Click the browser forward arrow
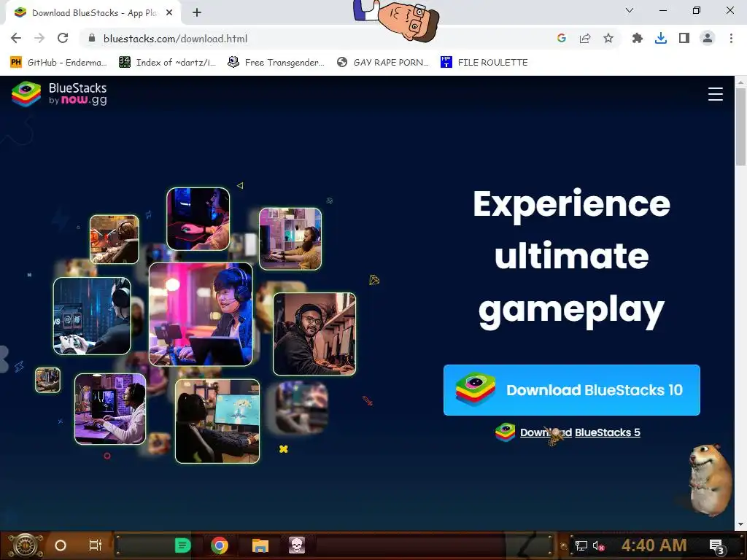 tap(39, 38)
